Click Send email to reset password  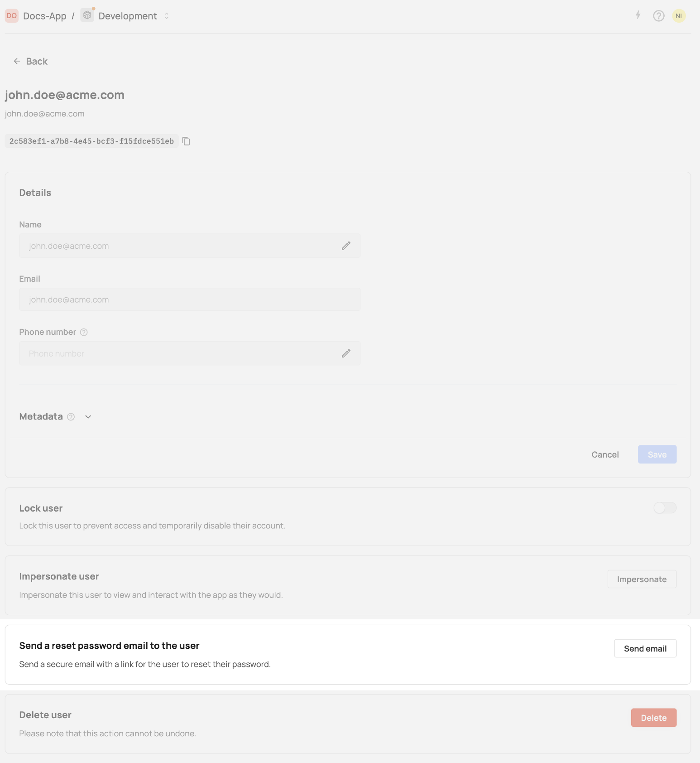645,648
